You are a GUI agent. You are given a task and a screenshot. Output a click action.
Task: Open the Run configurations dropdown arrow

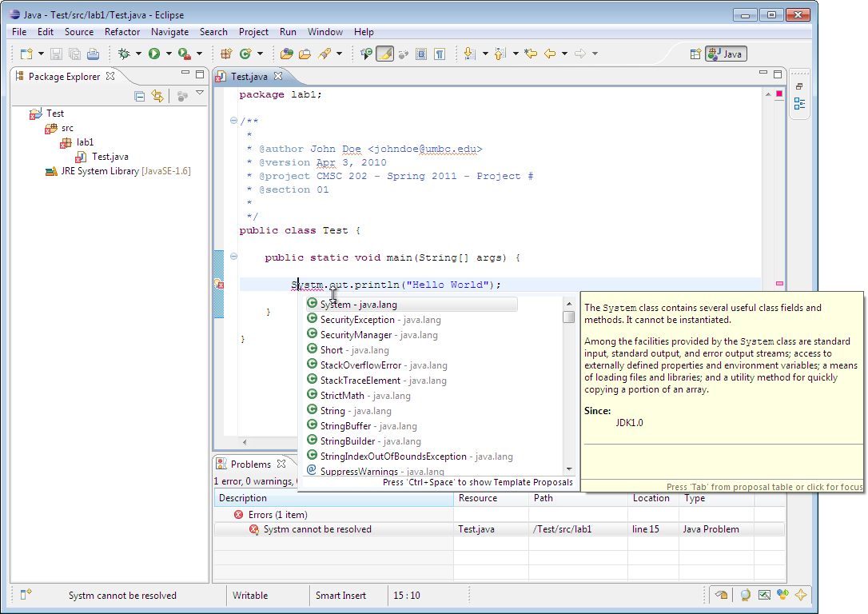point(169,54)
